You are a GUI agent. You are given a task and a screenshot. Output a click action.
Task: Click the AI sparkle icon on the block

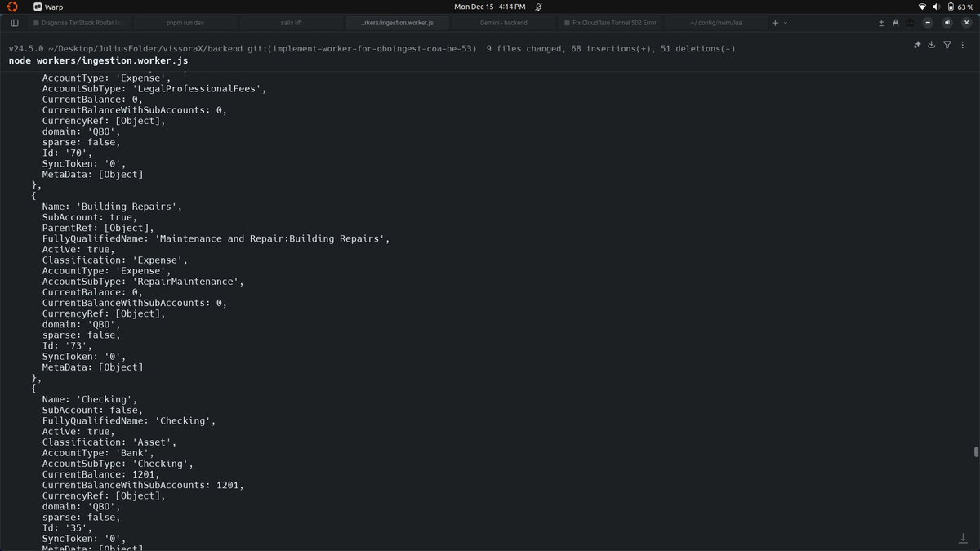click(x=917, y=45)
